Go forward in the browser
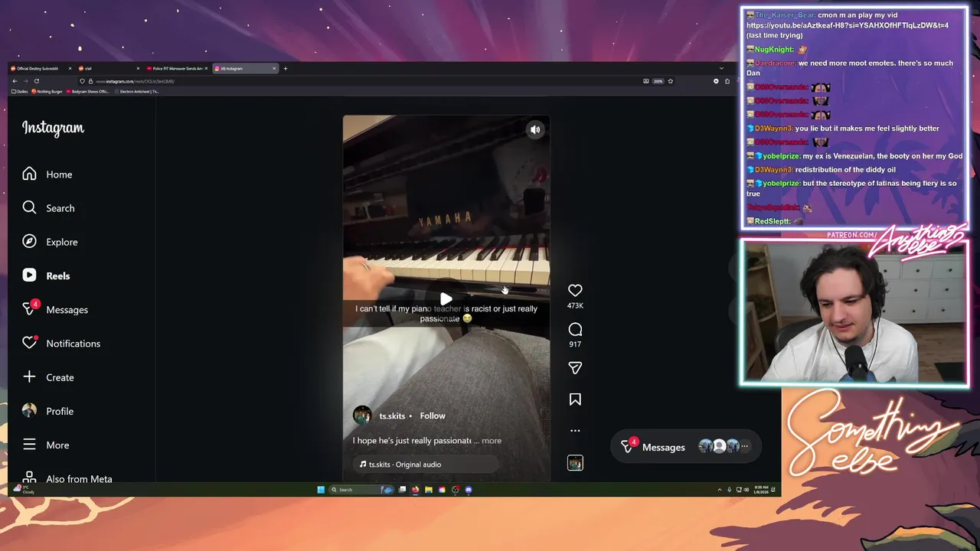 [x=25, y=81]
